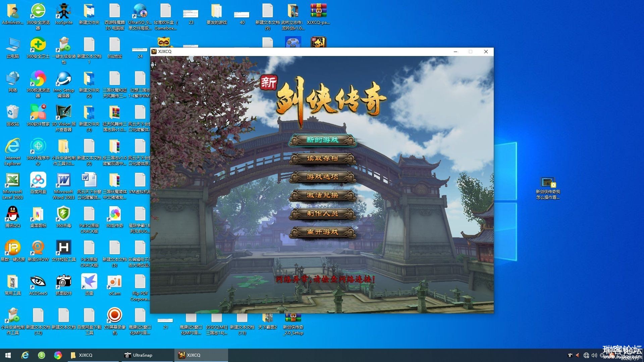Select the B站地址 text file
Image resolution: width=644 pixels, height=362 pixels.
[115, 48]
